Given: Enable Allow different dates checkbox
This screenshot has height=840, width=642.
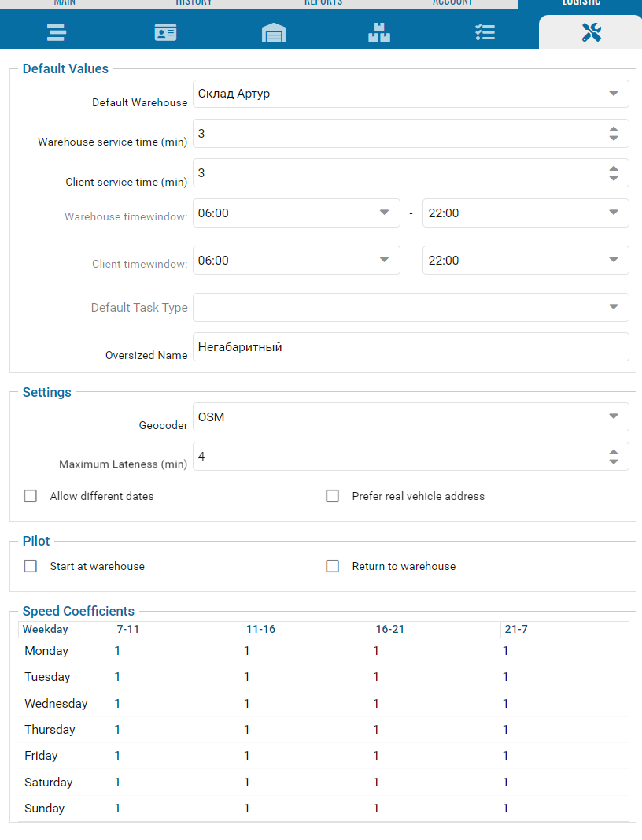Looking at the screenshot, I should [31, 496].
